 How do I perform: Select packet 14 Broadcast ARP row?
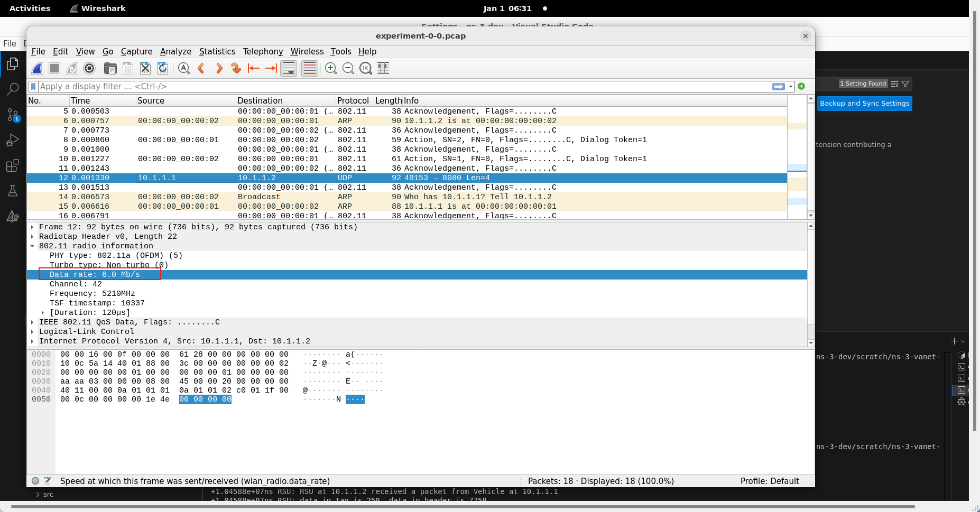407,197
